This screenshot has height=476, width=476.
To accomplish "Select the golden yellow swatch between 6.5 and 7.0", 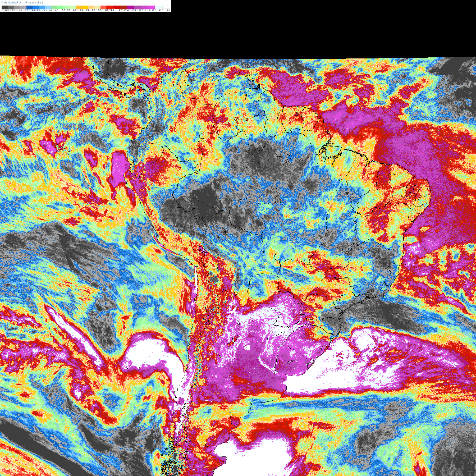I will tap(85, 7).
